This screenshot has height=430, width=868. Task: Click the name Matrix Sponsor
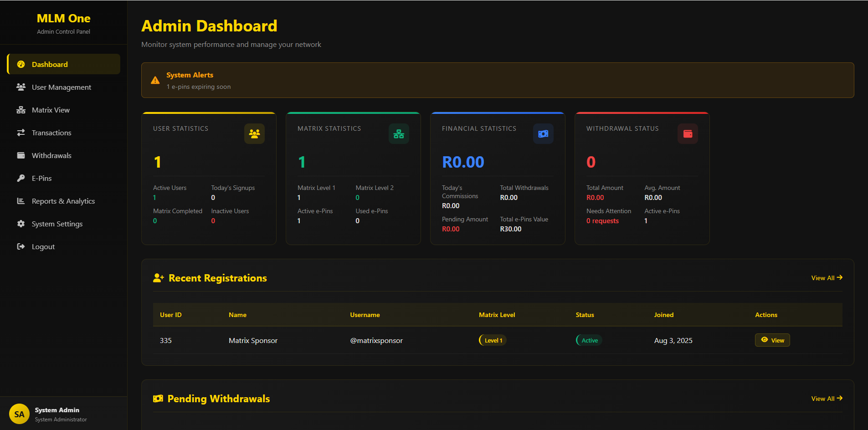253,340
